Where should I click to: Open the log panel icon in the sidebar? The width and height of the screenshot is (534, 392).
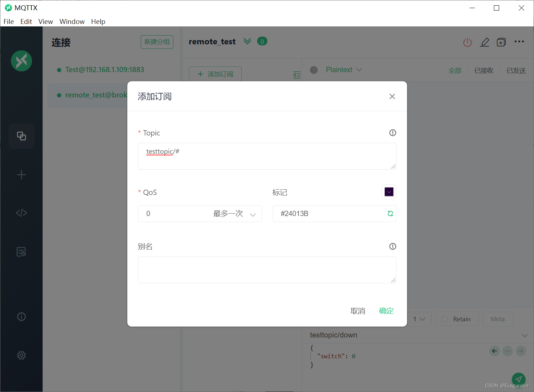(x=21, y=251)
